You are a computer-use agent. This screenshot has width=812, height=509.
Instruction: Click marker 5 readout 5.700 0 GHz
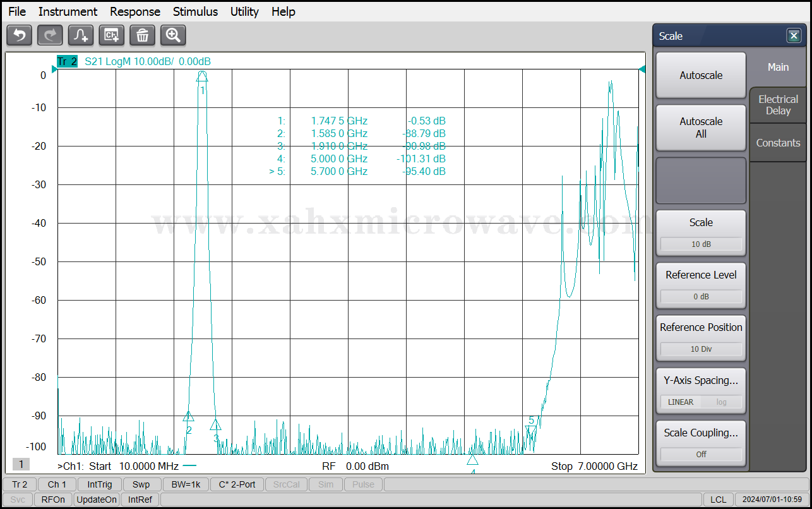pyautogui.click(x=339, y=171)
